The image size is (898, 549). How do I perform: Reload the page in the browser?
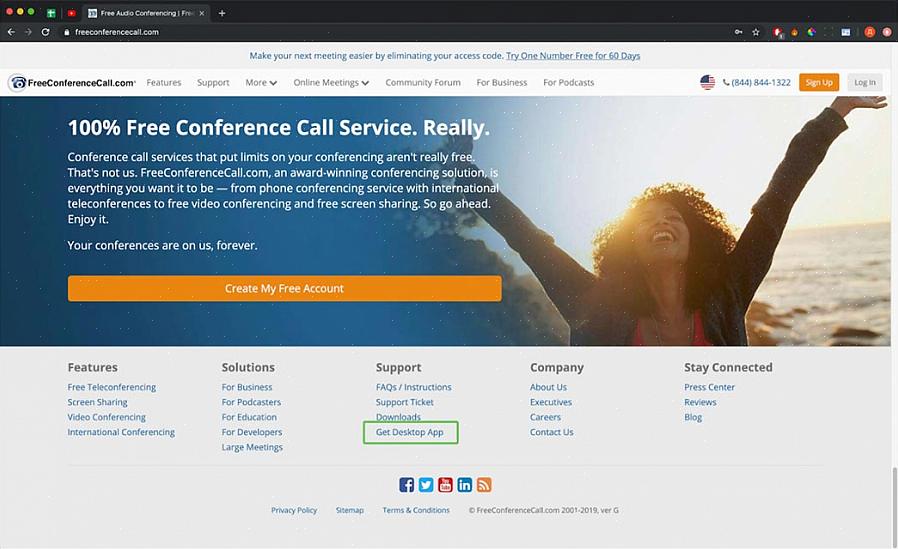click(x=45, y=32)
